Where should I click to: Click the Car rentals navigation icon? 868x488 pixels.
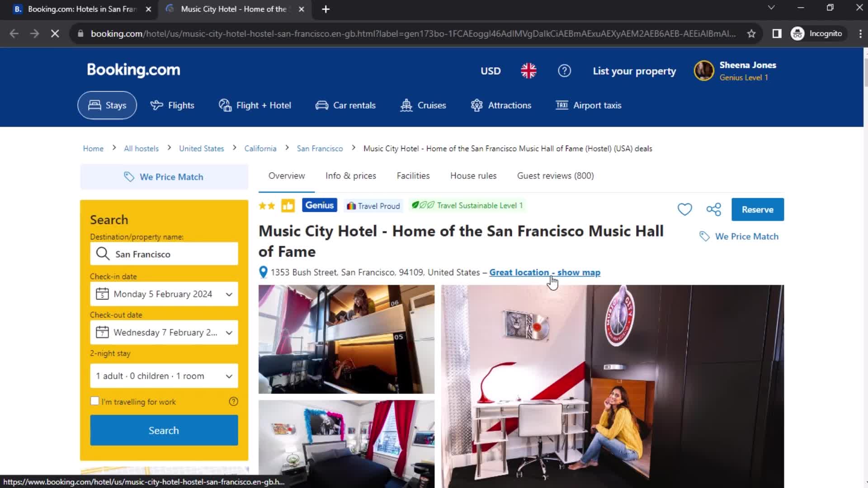(322, 105)
